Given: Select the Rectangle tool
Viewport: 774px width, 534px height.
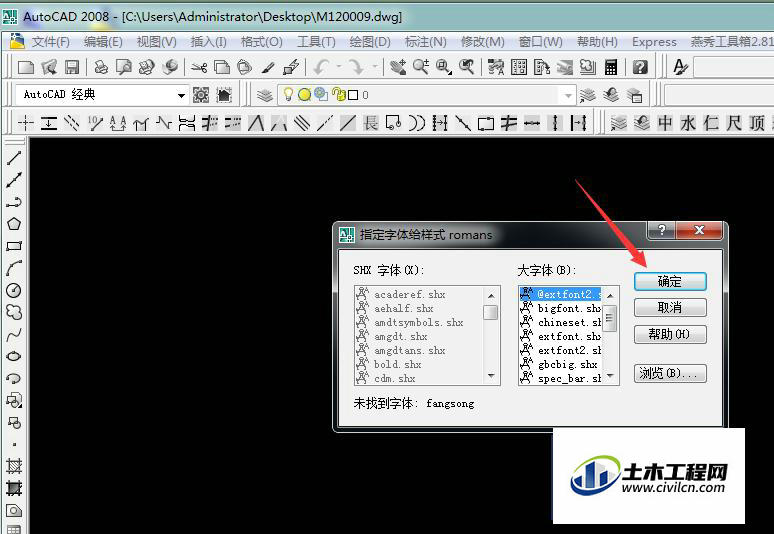Looking at the screenshot, I should [x=14, y=246].
